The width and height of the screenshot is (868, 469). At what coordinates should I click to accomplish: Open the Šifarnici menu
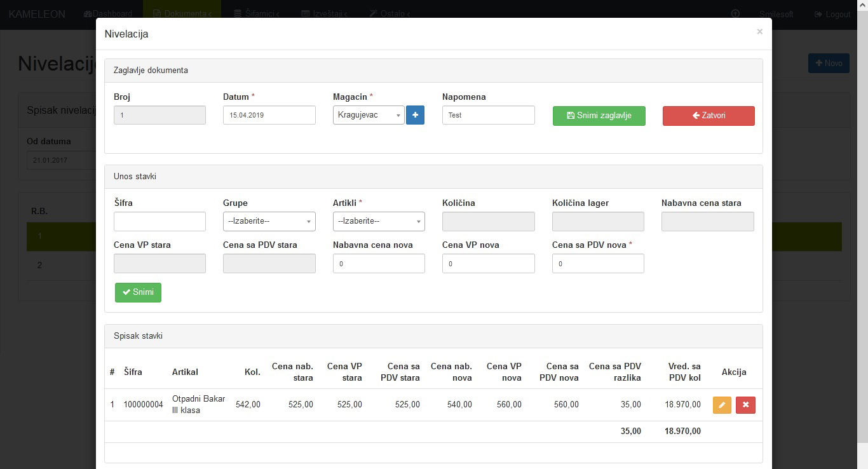257,14
